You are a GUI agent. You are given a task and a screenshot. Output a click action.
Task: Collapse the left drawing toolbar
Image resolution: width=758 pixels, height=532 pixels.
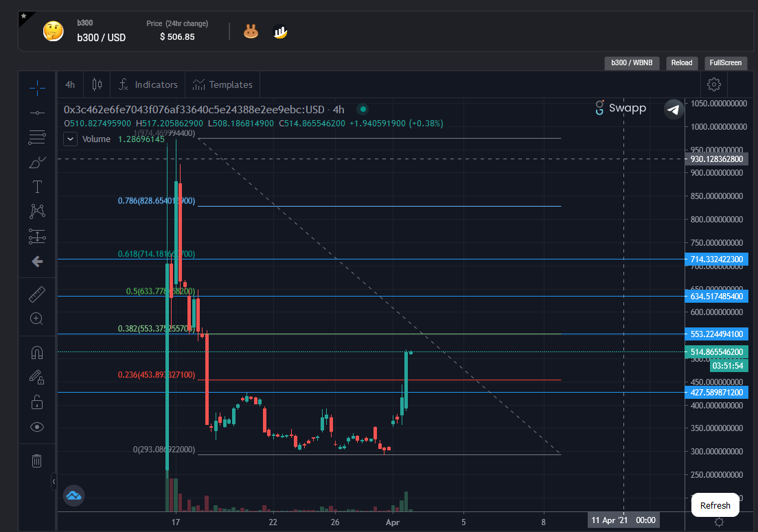click(x=54, y=481)
